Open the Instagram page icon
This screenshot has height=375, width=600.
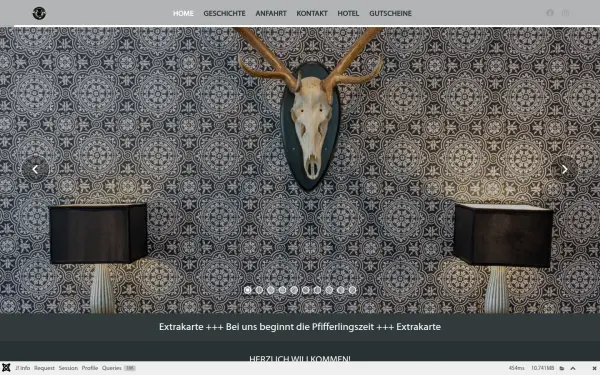tap(566, 13)
